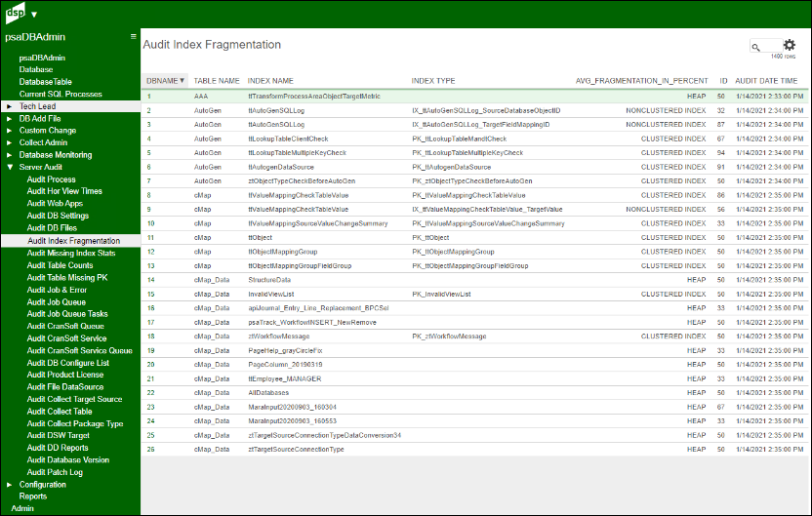The image size is (812, 516).
Task: Expand the Database Monitoring arrow
Action: pos(10,155)
